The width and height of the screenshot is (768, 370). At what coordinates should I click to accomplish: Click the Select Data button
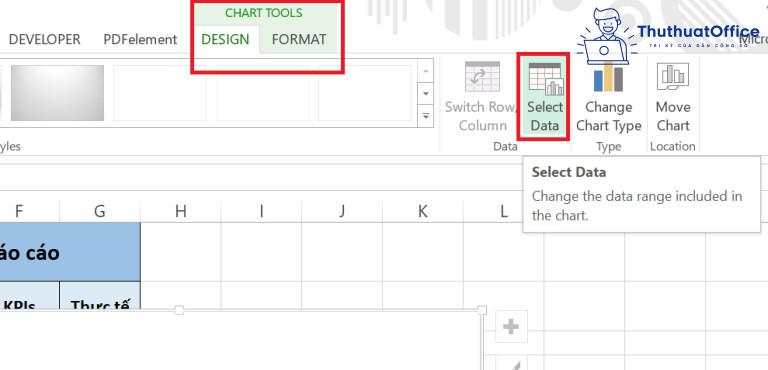(x=544, y=97)
